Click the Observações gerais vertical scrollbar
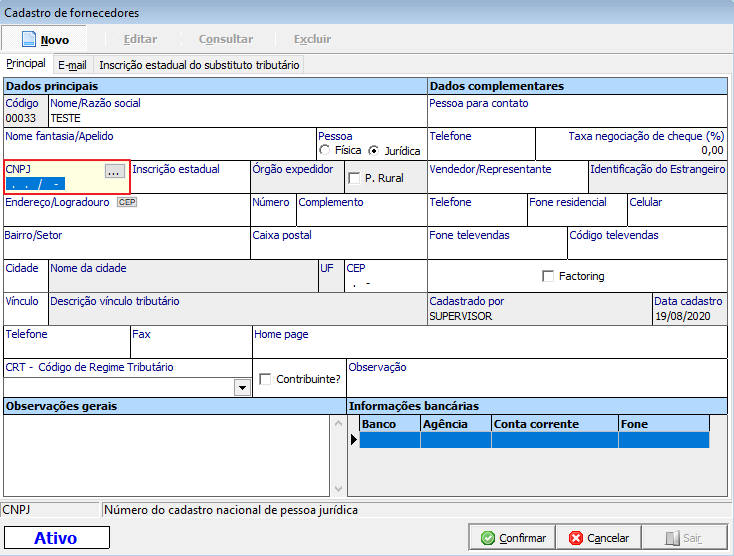This screenshot has width=734, height=556. (x=338, y=455)
